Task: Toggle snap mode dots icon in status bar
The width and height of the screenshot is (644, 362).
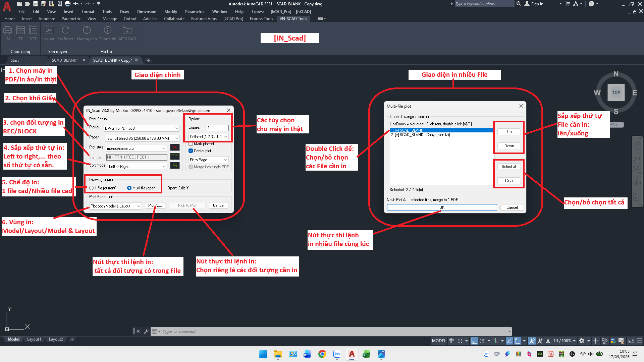Action: coord(460,341)
